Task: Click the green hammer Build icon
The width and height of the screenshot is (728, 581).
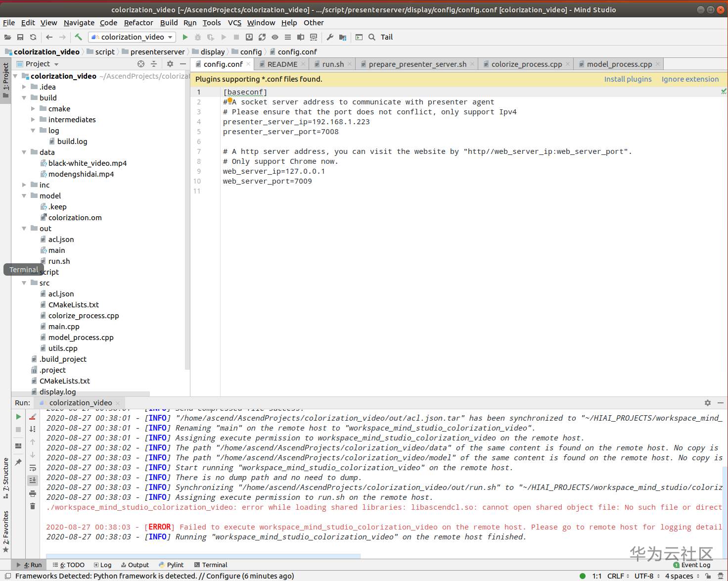Action: pos(78,37)
